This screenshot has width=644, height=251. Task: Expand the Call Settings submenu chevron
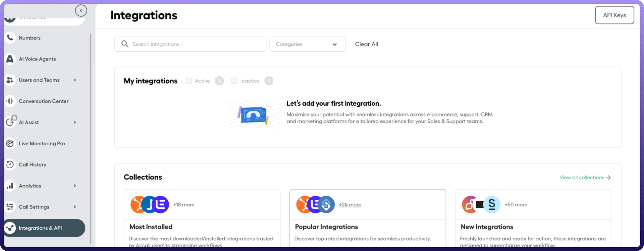(x=75, y=207)
